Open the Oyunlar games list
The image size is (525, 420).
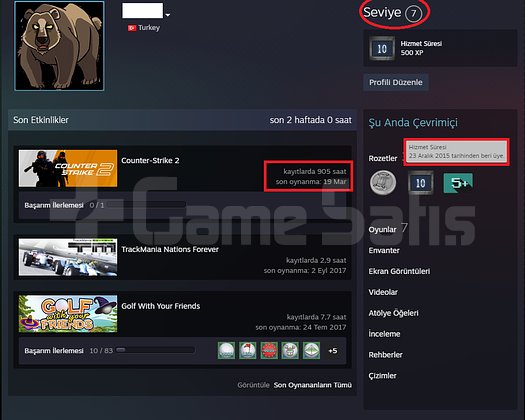382,229
